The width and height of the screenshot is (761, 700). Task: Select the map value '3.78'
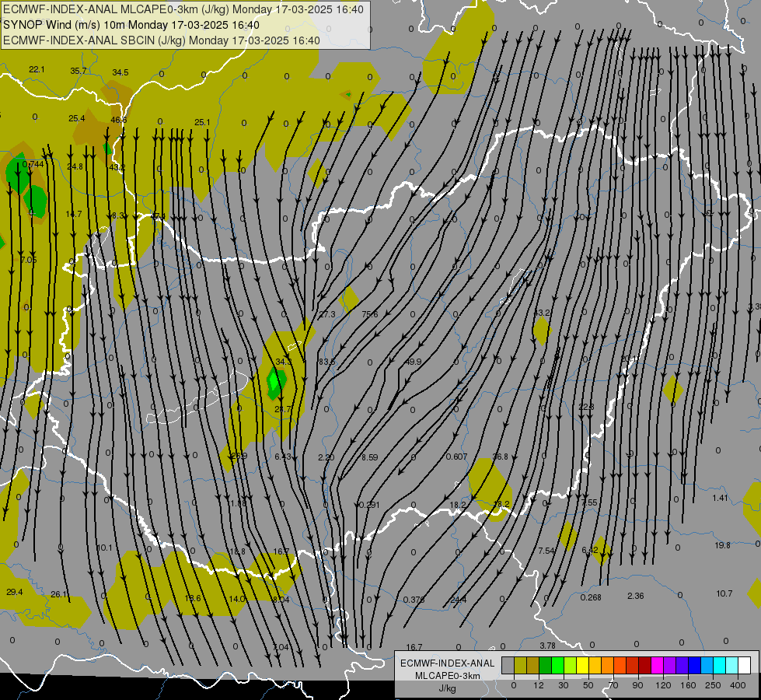point(547,646)
